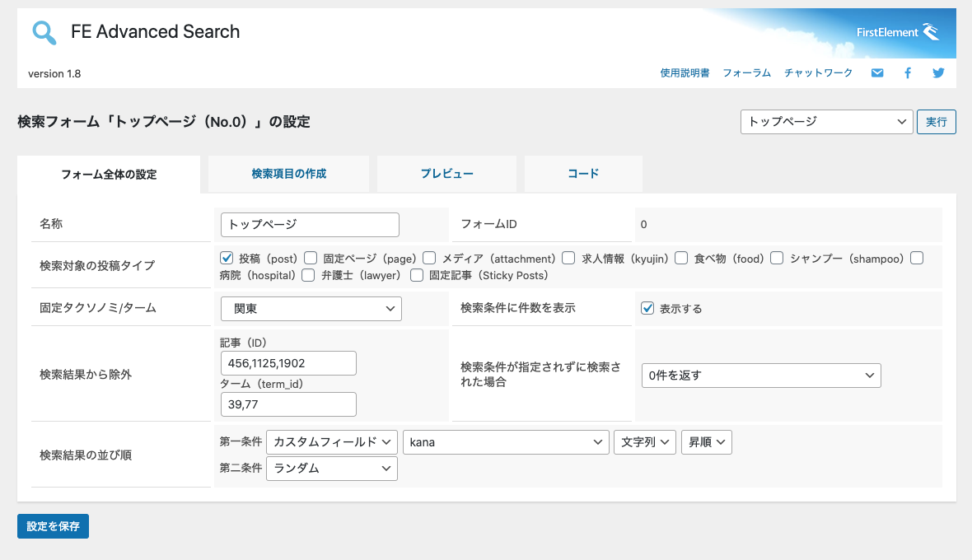Switch to the 検索項目の作成 tab
972x560 pixels.
[x=289, y=174]
